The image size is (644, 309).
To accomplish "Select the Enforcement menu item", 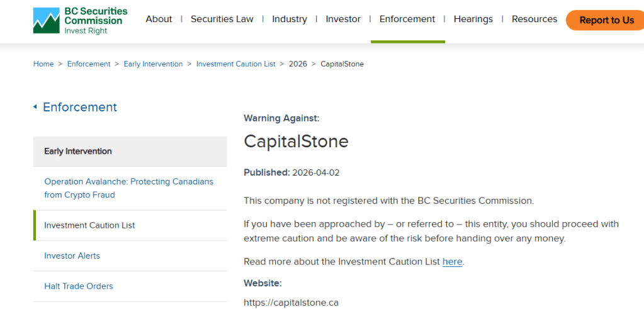I will click(407, 19).
